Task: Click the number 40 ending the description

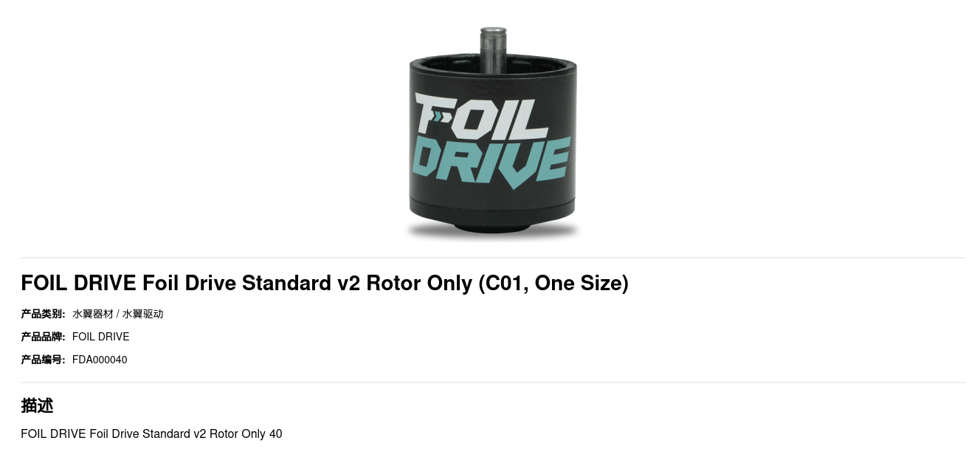Action: tap(275, 433)
